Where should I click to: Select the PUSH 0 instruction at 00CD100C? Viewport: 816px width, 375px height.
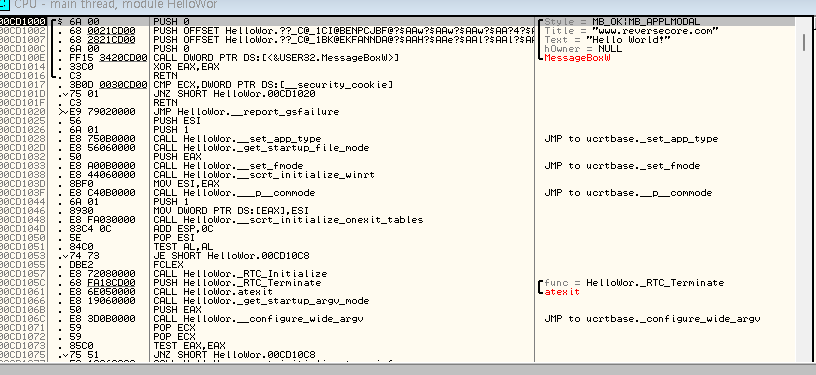click(x=172, y=49)
